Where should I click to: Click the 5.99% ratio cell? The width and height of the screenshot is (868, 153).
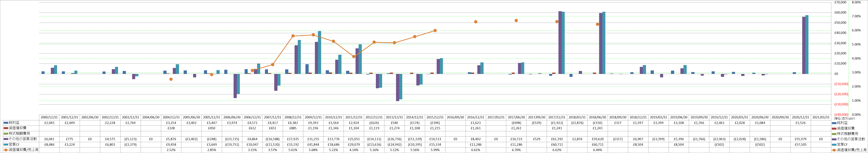tap(435, 150)
